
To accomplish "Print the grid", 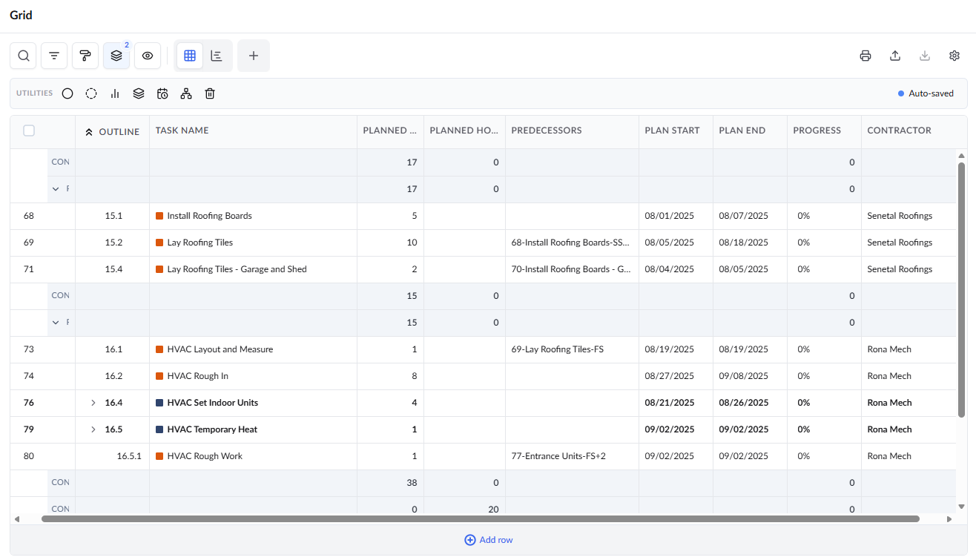I will [x=865, y=56].
